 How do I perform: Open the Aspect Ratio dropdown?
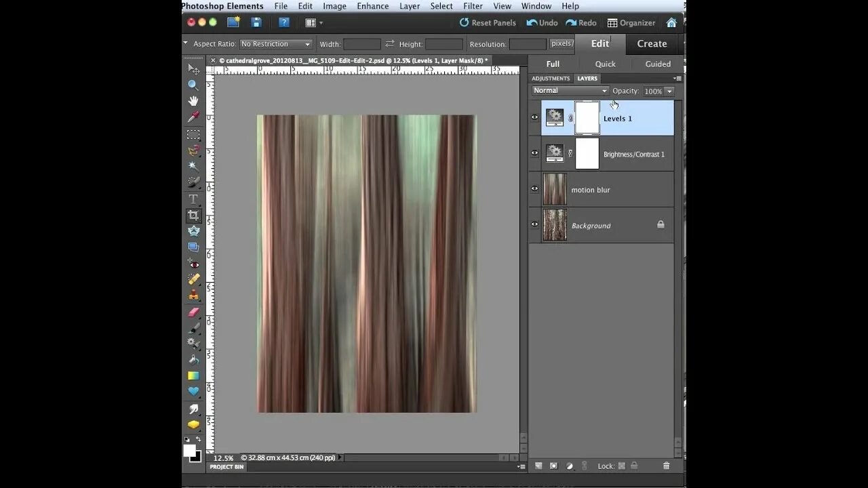276,44
